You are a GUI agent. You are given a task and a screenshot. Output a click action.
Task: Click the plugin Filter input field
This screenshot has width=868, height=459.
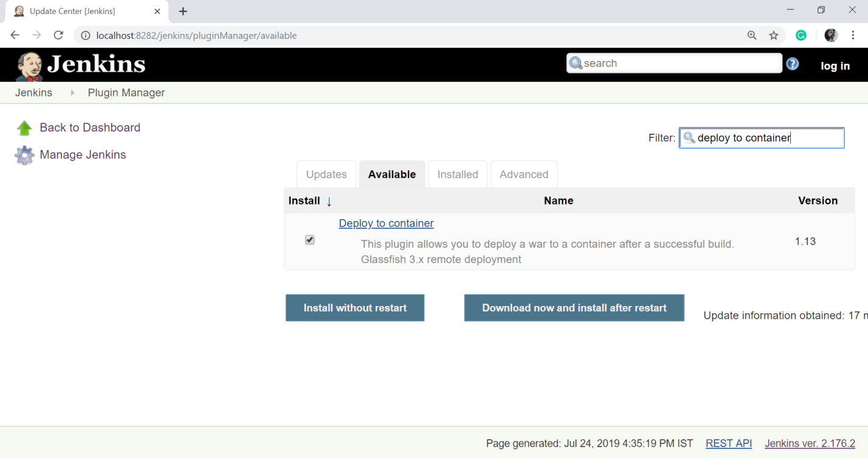click(762, 138)
